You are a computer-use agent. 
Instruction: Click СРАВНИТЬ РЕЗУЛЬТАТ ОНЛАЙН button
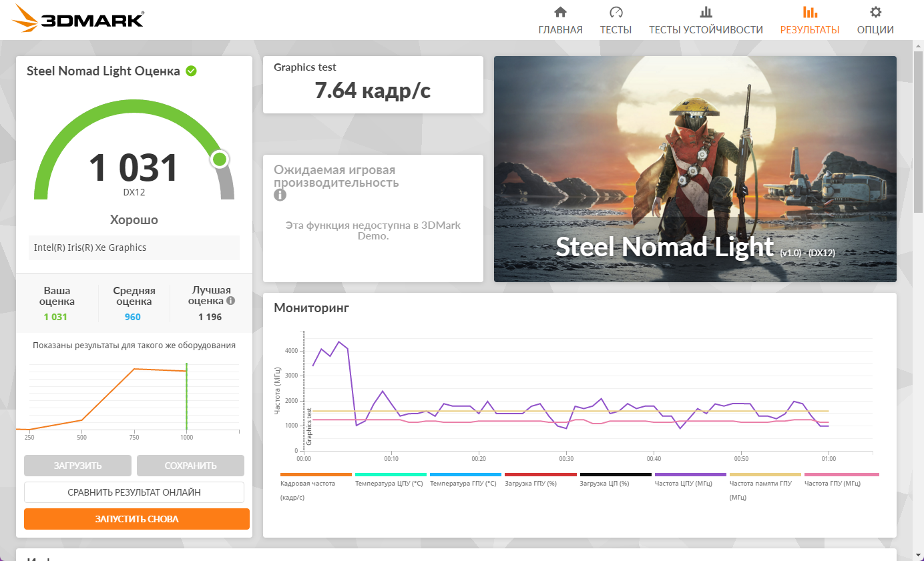[134, 492]
